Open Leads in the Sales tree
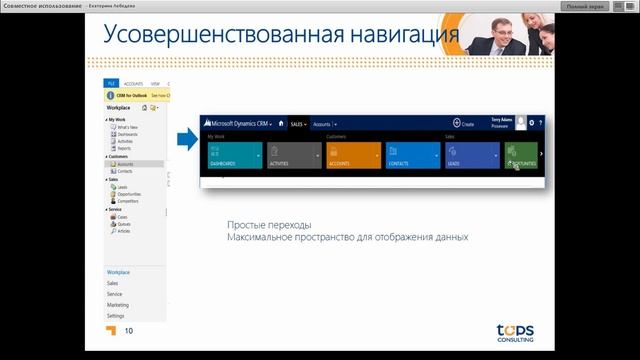This screenshot has width=640, height=360. (x=119, y=187)
